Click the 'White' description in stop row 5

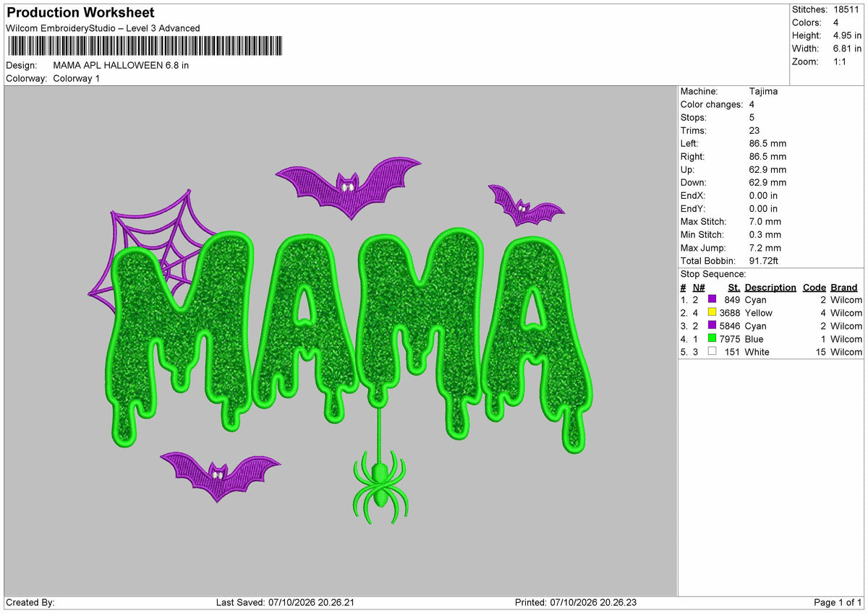pyautogui.click(x=757, y=352)
